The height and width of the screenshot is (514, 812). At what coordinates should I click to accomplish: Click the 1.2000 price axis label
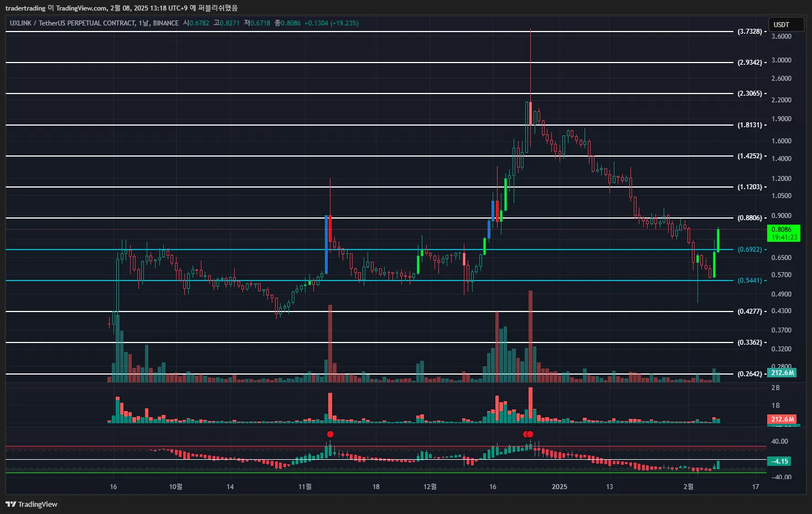(x=781, y=179)
